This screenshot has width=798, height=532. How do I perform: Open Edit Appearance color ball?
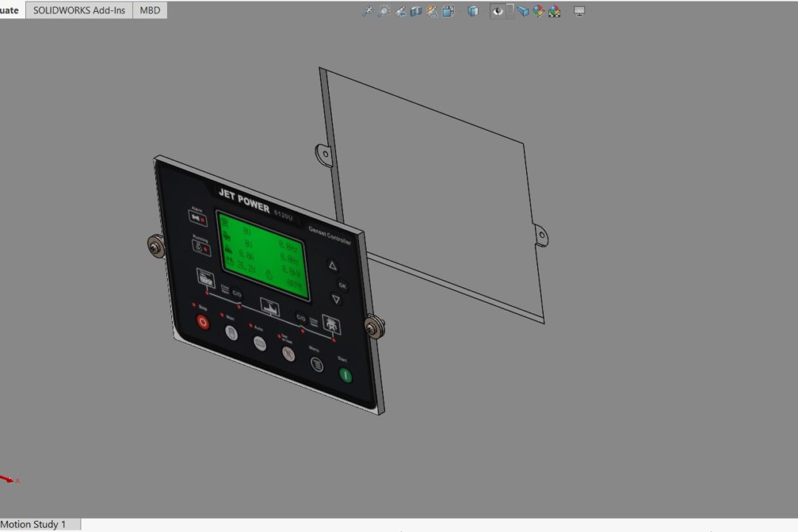pyautogui.click(x=539, y=10)
